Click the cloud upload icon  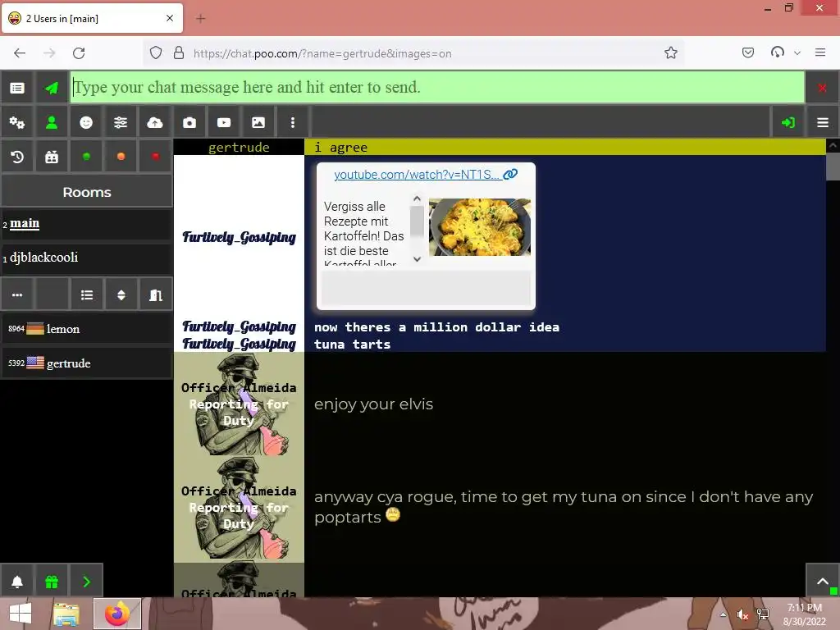(x=155, y=123)
